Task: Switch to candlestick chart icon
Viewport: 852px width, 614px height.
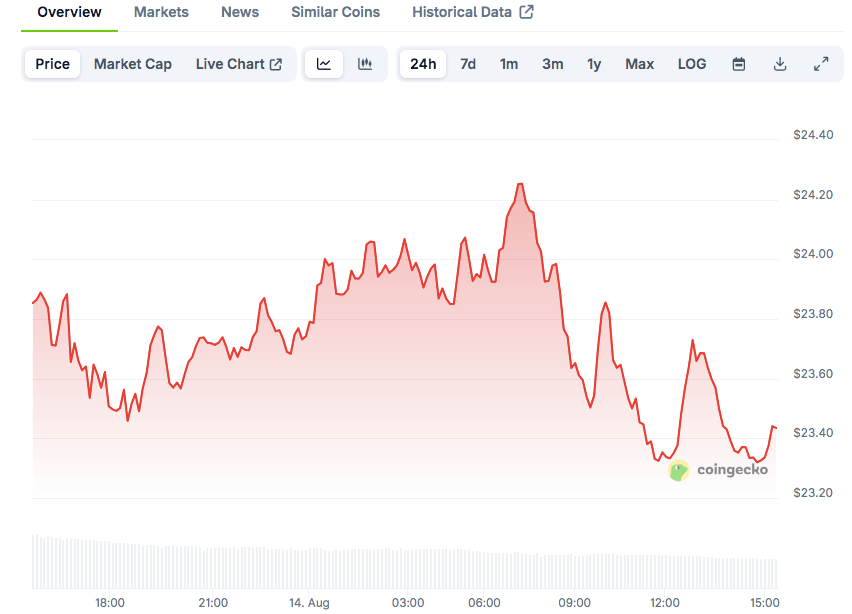Action: pyautogui.click(x=365, y=64)
